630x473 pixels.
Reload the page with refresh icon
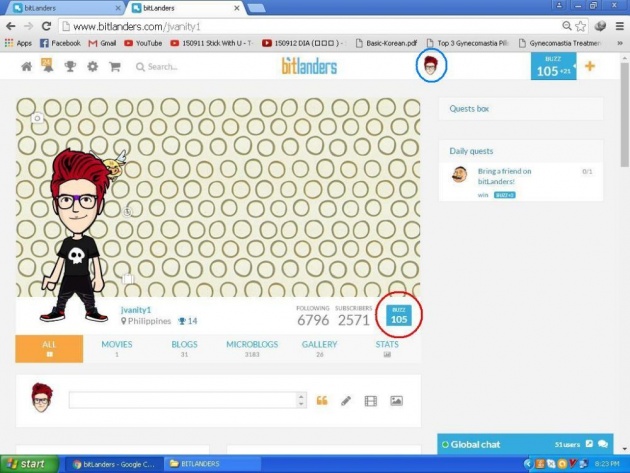pyautogui.click(x=47, y=26)
